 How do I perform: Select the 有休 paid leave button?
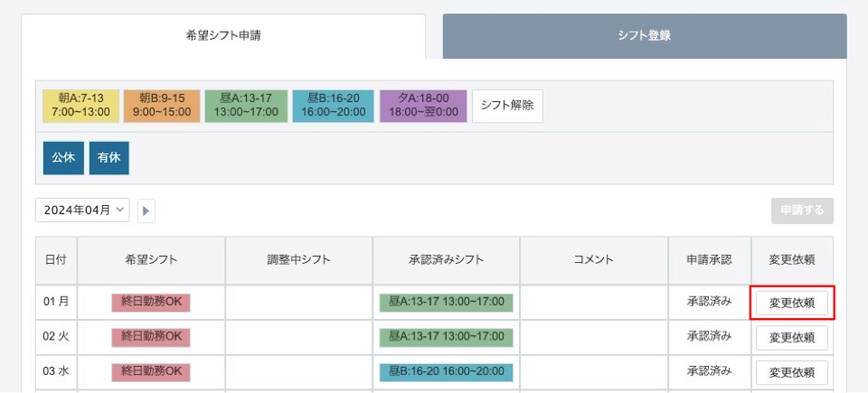click(x=109, y=158)
